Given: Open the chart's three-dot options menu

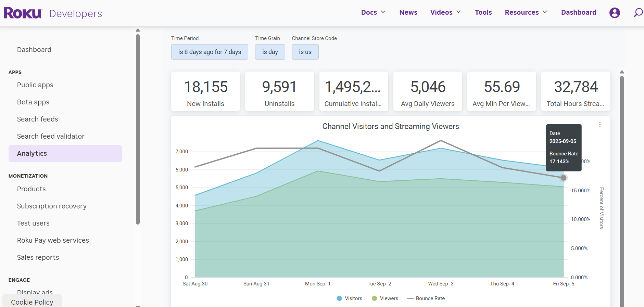Looking at the screenshot, I should click(600, 125).
